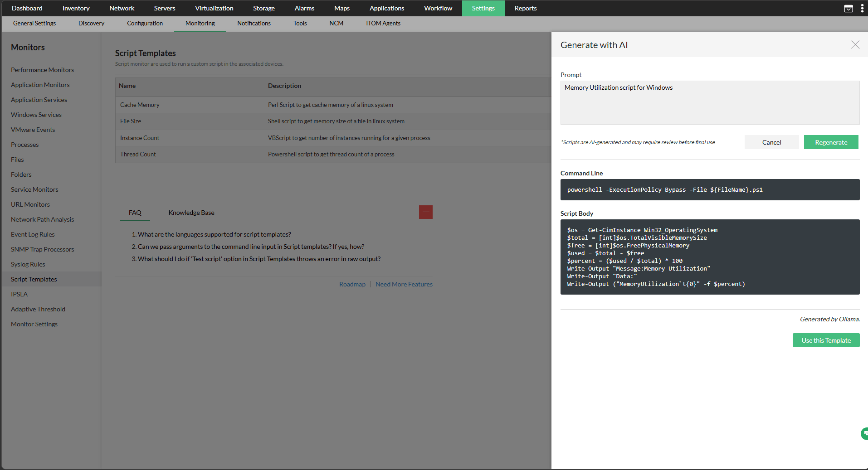Open SNMP Trap Processors in sidebar
The width and height of the screenshot is (868, 470).
pyautogui.click(x=42, y=249)
